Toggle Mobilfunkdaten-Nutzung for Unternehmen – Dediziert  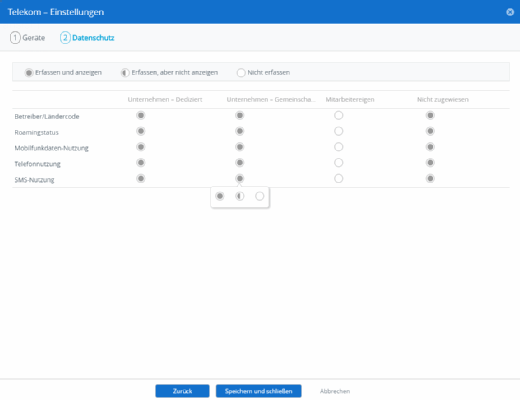coord(141,147)
